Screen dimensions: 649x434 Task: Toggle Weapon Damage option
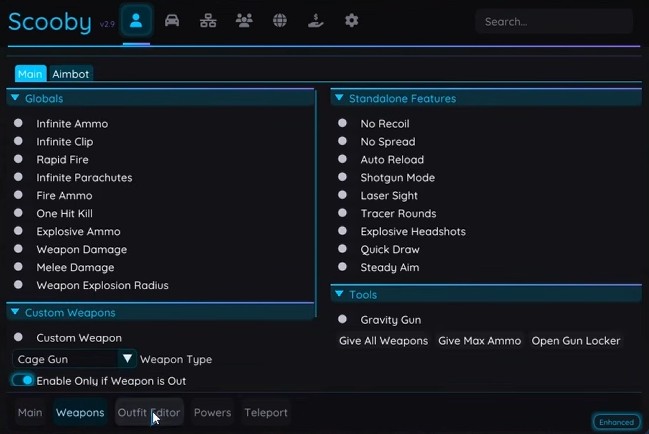tap(18, 249)
